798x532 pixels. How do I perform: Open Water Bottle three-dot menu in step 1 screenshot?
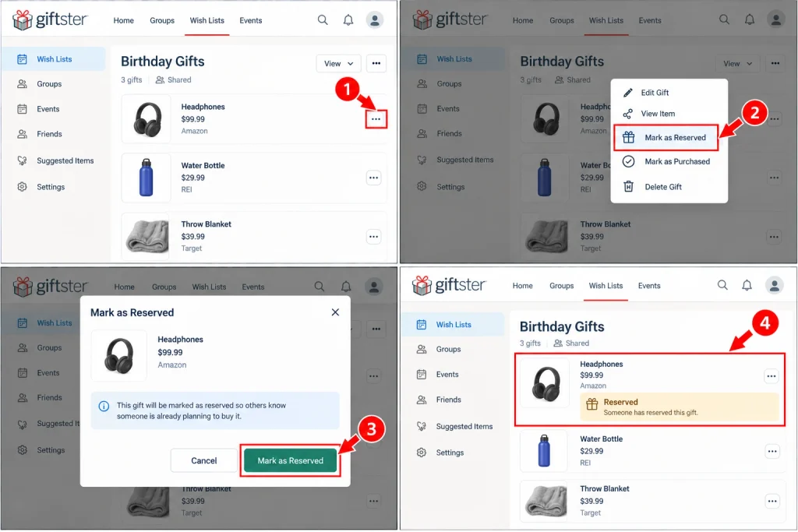pyautogui.click(x=373, y=178)
